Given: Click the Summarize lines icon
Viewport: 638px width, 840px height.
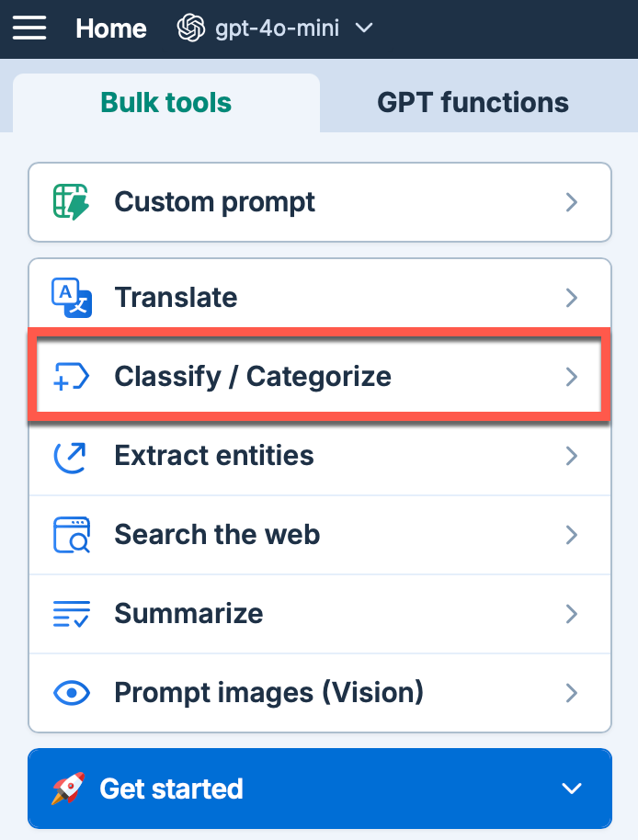Looking at the screenshot, I should pos(71,614).
